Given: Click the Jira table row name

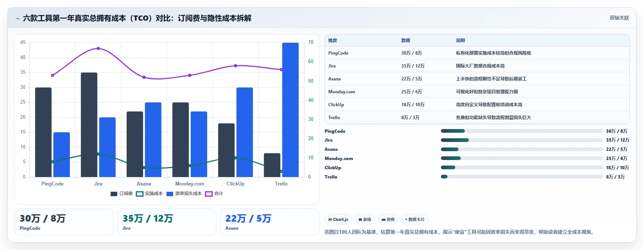Looking at the screenshot, I should (332, 66).
